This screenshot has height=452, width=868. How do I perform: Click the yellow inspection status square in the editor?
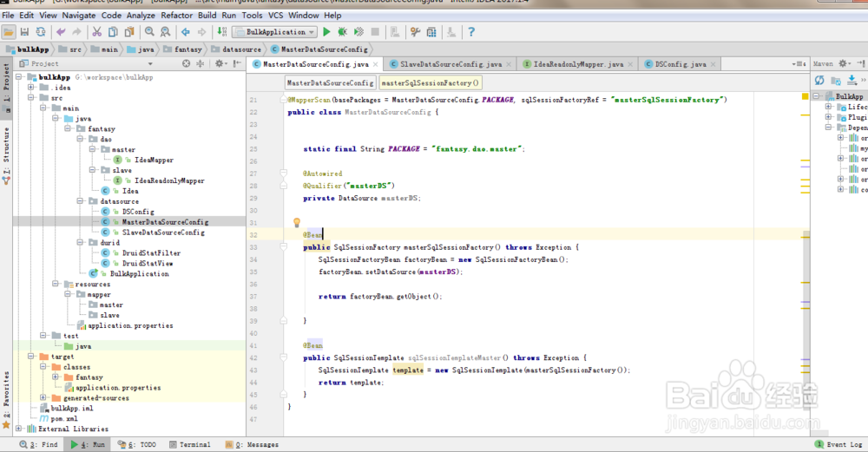805,97
